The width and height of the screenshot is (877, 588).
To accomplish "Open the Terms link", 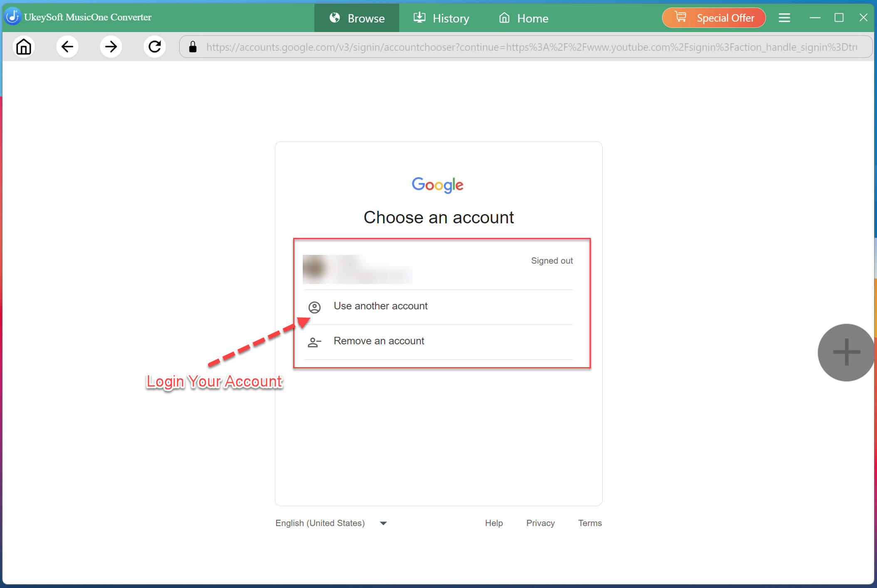I will [590, 523].
